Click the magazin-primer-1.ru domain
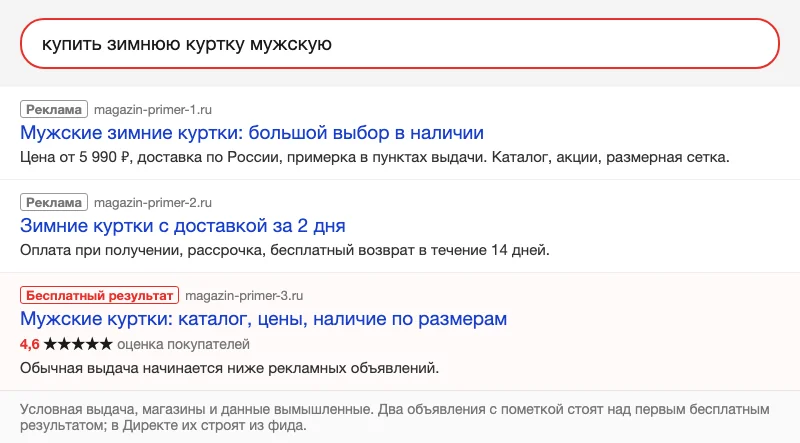800x443 pixels. [153, 110]
